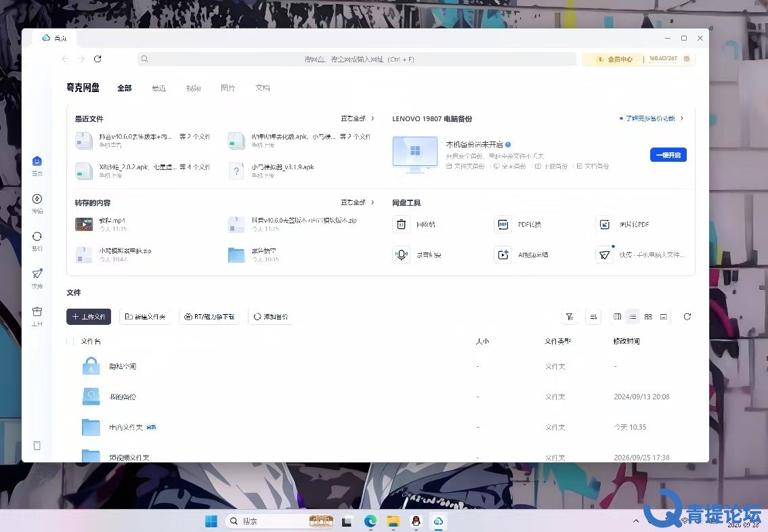Click the filter funnel icon in file toolbar
This screenshot has width=768, height=532.
(x=570, y=317)
